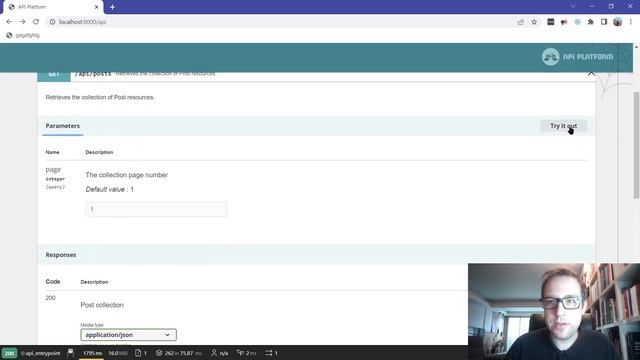Open the Chrome profile avatar
640x360 pixels.
point(618,22)
